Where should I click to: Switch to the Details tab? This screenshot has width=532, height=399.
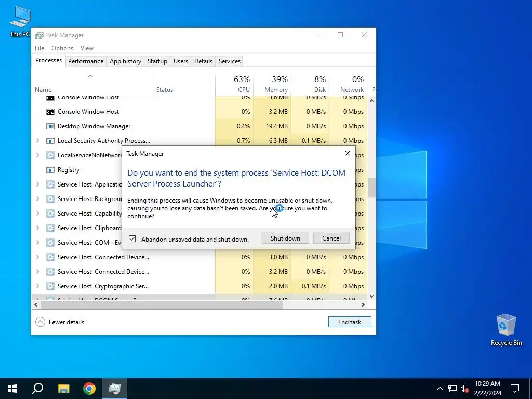[x=203, y=61]
